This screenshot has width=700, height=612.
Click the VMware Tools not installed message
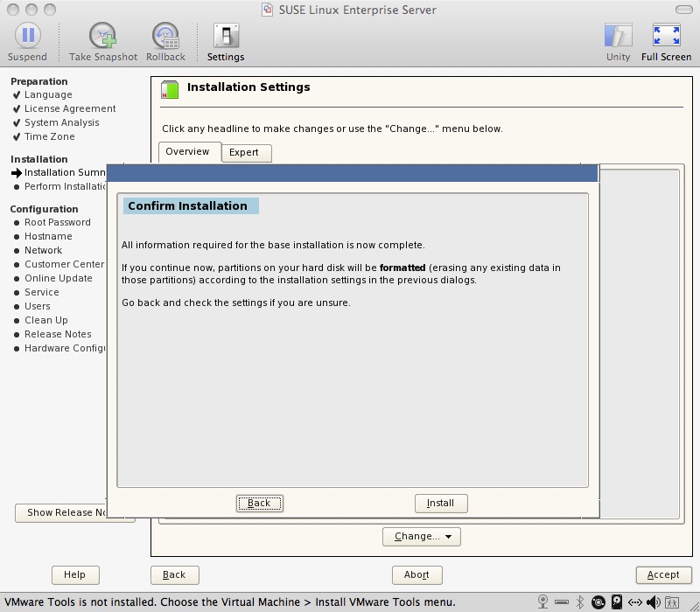230,602
